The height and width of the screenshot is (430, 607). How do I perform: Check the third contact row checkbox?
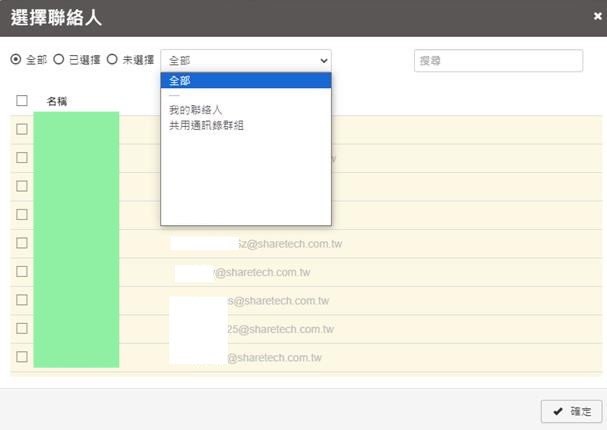pyautogui.click(x=22, y=186)
